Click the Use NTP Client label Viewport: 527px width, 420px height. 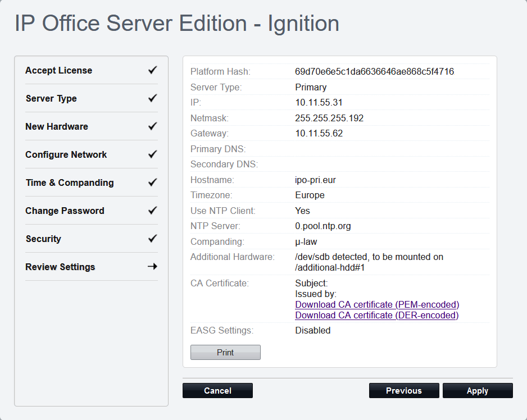click(223, 211)
